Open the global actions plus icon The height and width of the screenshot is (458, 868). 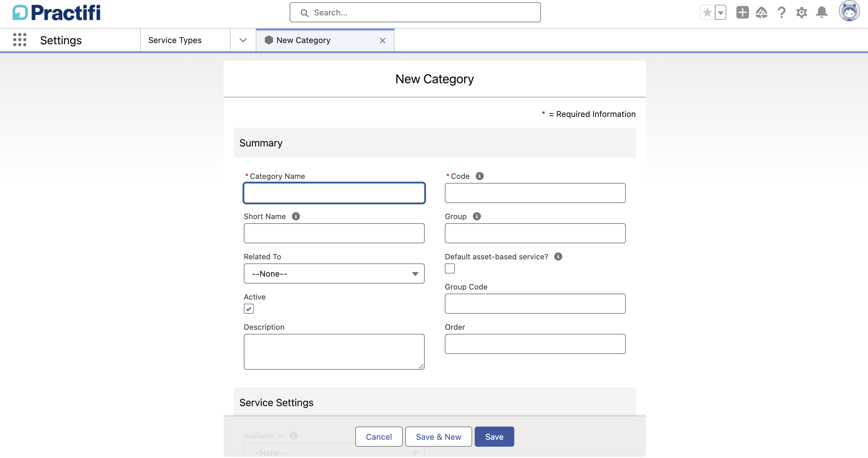[742, 13]
